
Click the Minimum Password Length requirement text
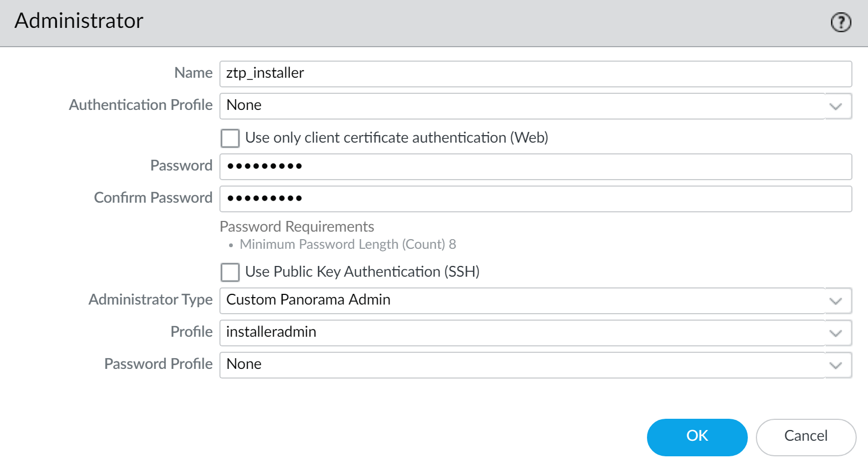348,245
